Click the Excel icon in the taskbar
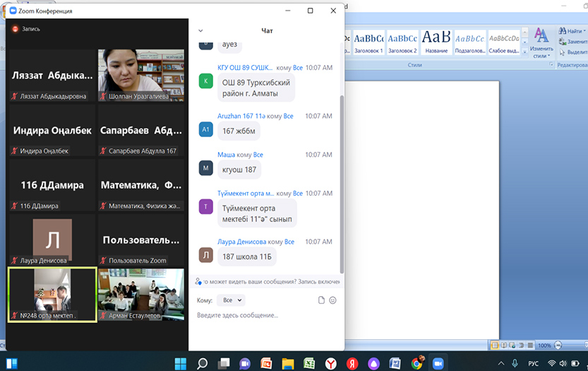This screenshot has height=371, width=588. [x=309, y=363]
